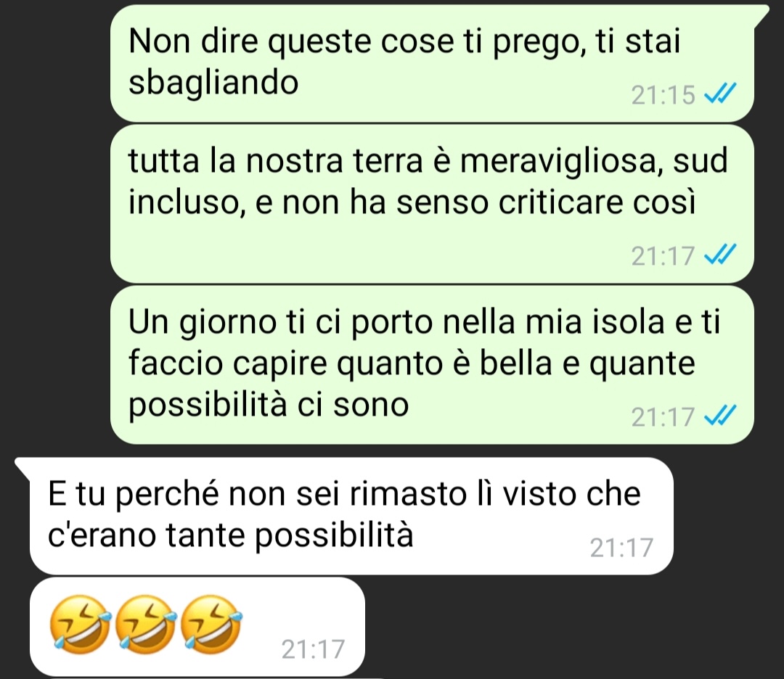The width and height of the screenshot is (784, 679).
Task: Click the 21:17 timestamp under 'criticare così'
Action: pyautogui.click(x=663, y=256)
